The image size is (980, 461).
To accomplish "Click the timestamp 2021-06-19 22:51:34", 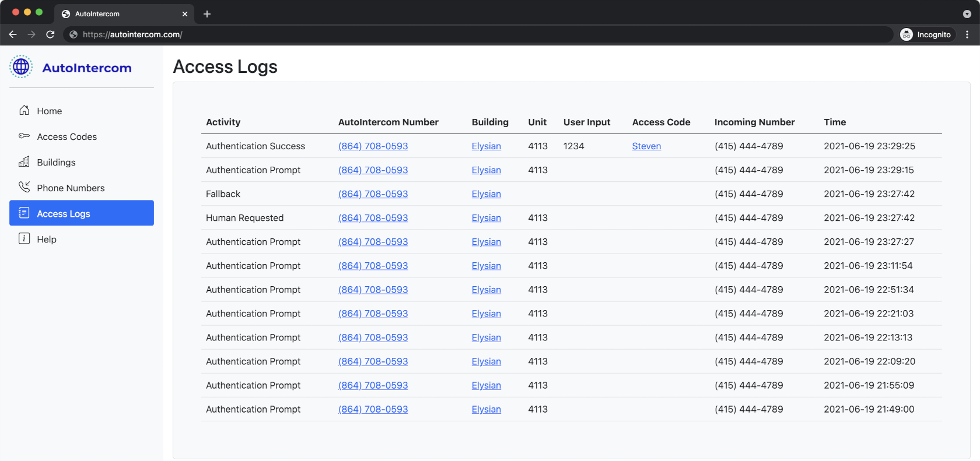I will [869, 290].
